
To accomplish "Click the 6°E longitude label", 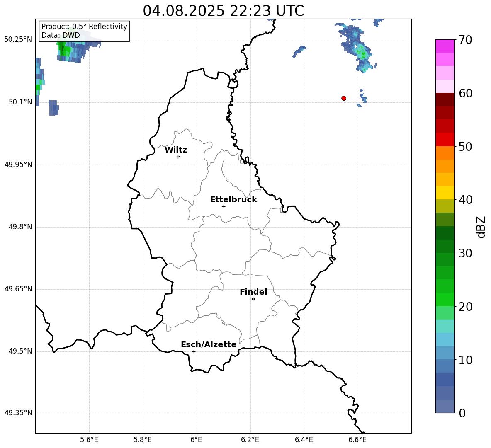I will (196, 440).
